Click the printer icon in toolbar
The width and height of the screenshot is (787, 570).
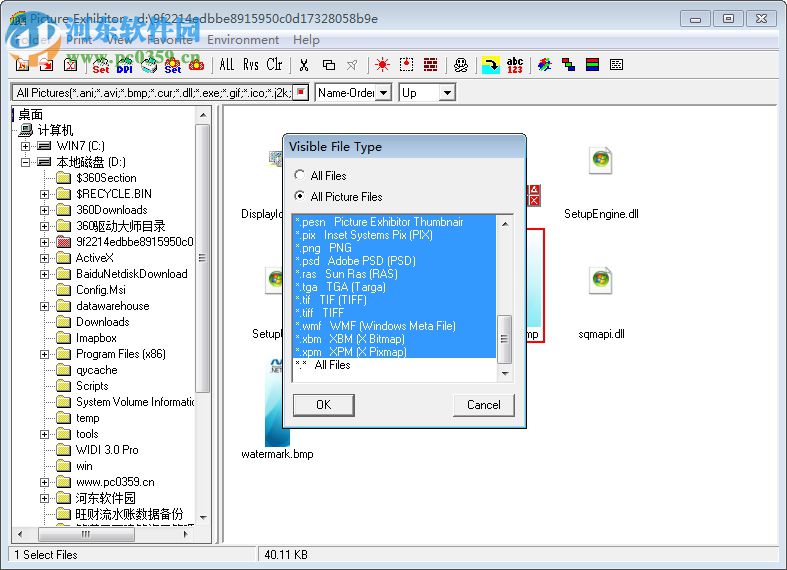(x=149, y=65)
